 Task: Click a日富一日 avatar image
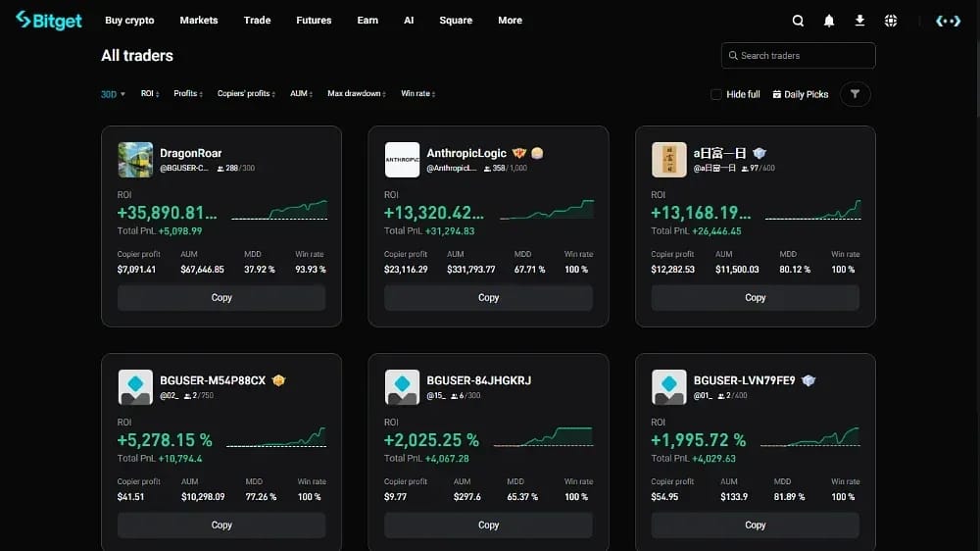[668, 160]
